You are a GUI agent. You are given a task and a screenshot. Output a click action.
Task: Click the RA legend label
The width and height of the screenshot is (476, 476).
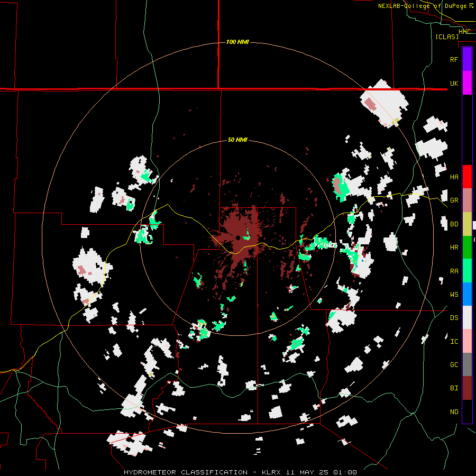tap(454, 271)
